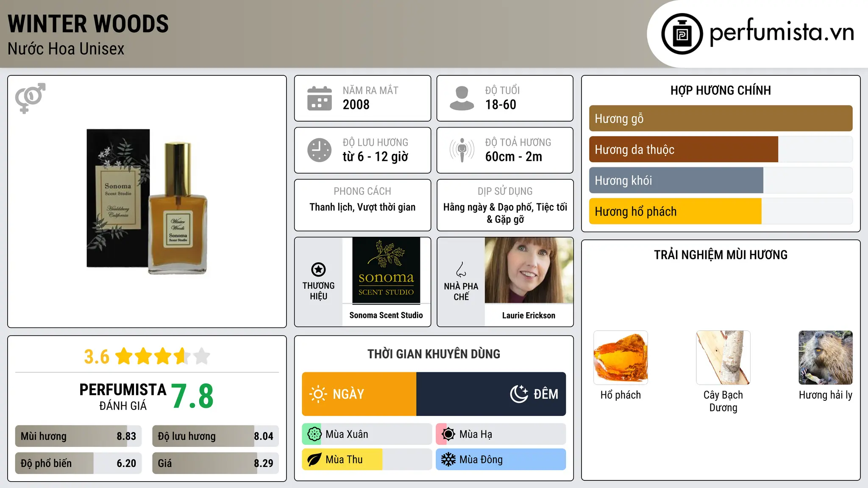This screenshot has width=868, height=488.
Task: Click the release year 2008 value
Action: tap(356, 105)
